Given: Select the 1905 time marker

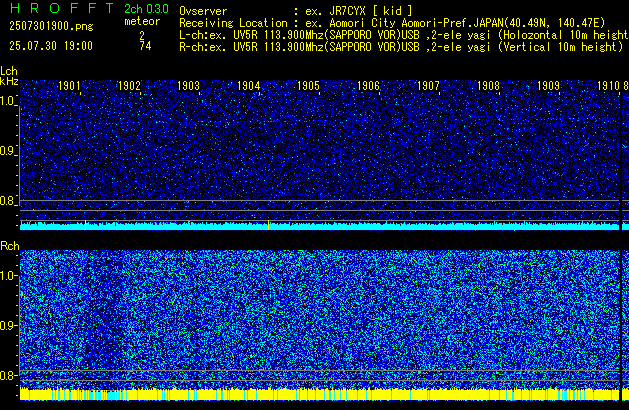Looking at the screenshot, I should pos(308,86).
